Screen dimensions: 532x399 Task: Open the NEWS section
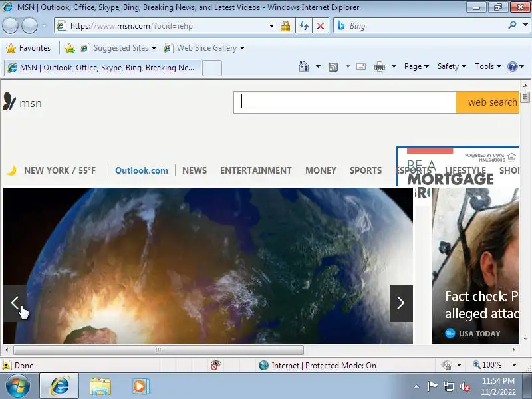click(194, 170)
